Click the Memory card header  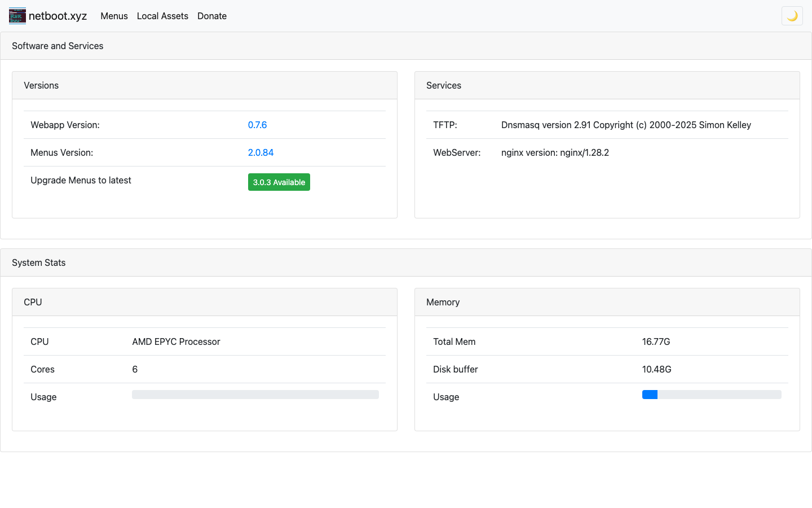(607, 302)
